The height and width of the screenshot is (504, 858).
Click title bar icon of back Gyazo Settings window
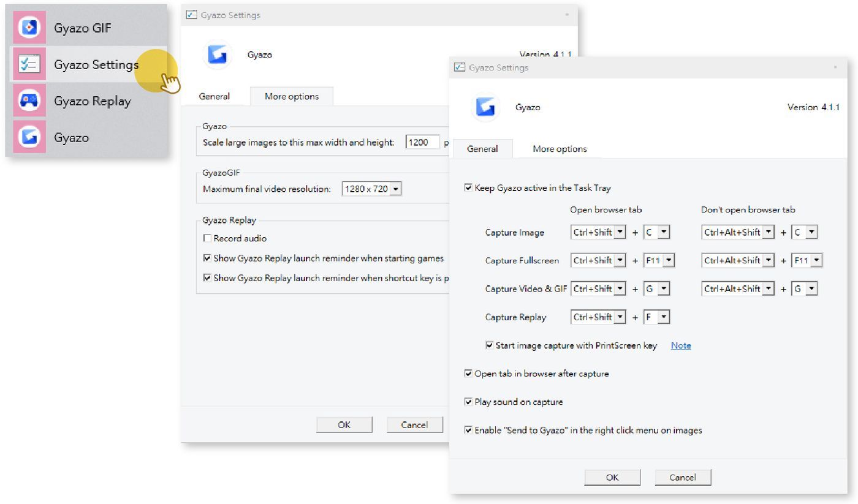(192, 15)
